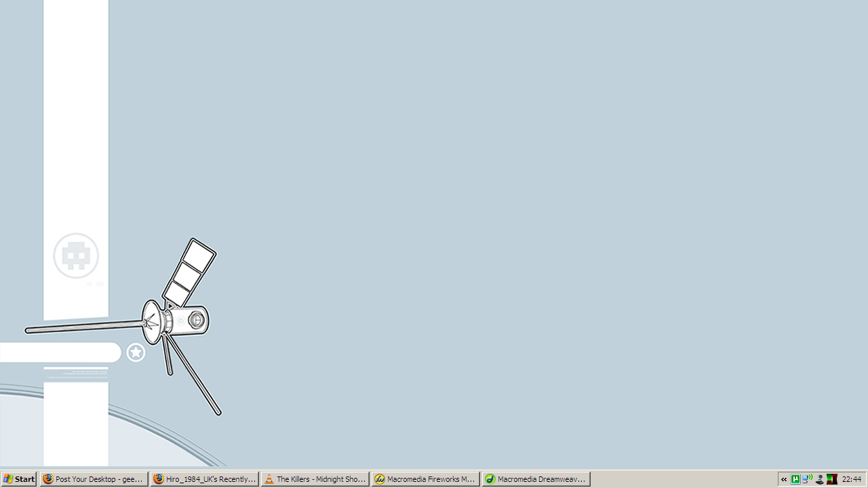This screenshot has height=488, width=868.
Task: Activate the Macromedia Dreamweaver taskbar button
Action: tap(536, 479)
